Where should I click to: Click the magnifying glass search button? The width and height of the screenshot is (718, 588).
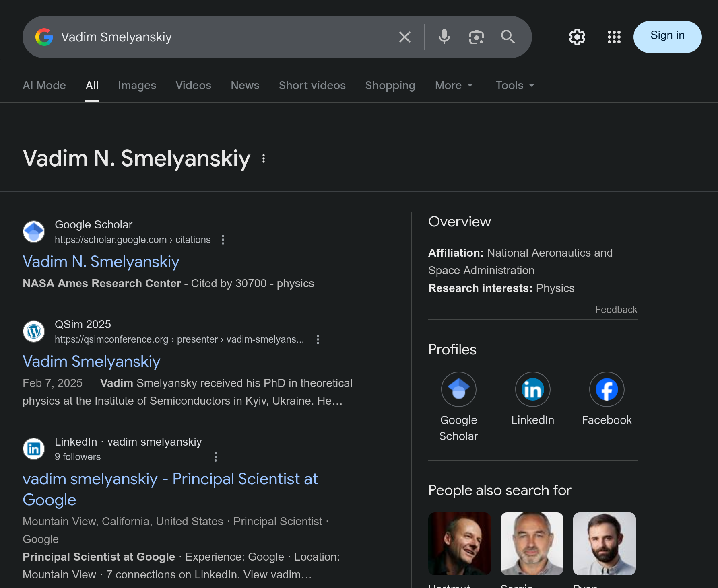[x=508, y=37]
